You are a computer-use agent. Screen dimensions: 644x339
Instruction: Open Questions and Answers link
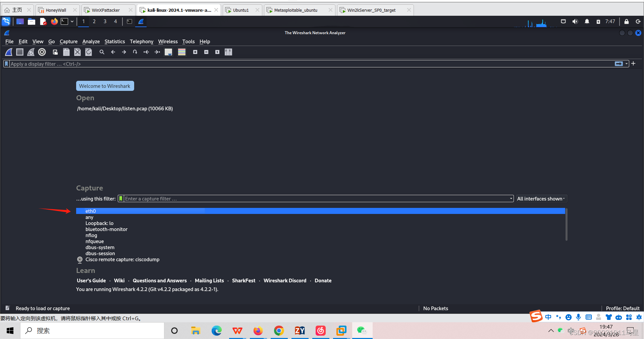click(160, 281)
